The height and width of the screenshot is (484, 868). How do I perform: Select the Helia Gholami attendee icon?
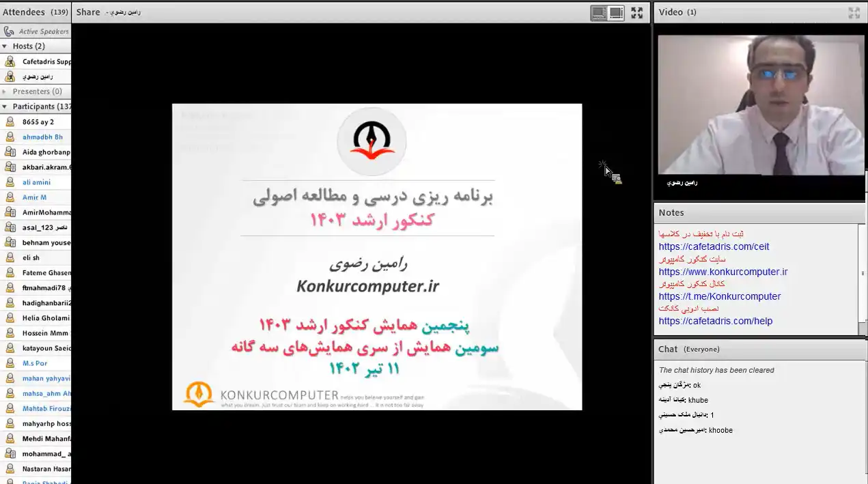coord(10,317)
